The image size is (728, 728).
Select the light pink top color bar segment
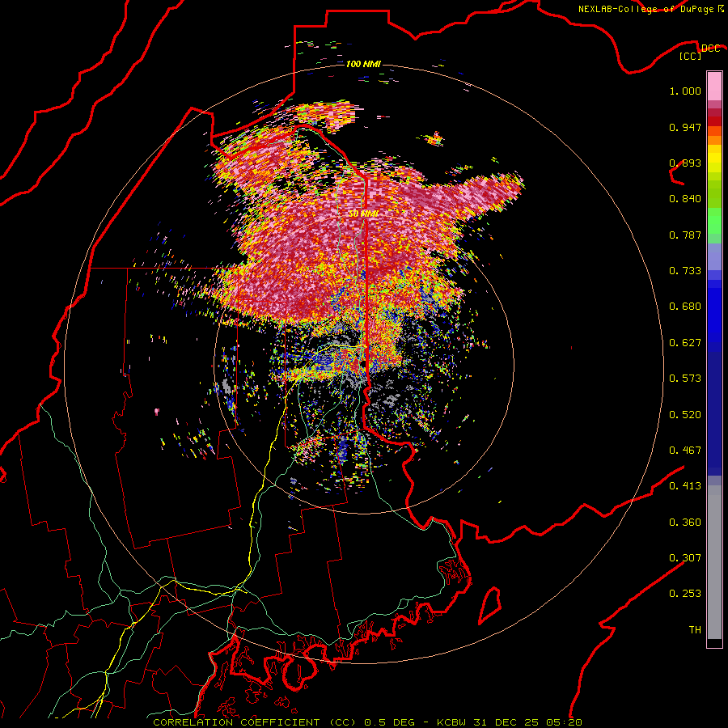click(714, 87)
